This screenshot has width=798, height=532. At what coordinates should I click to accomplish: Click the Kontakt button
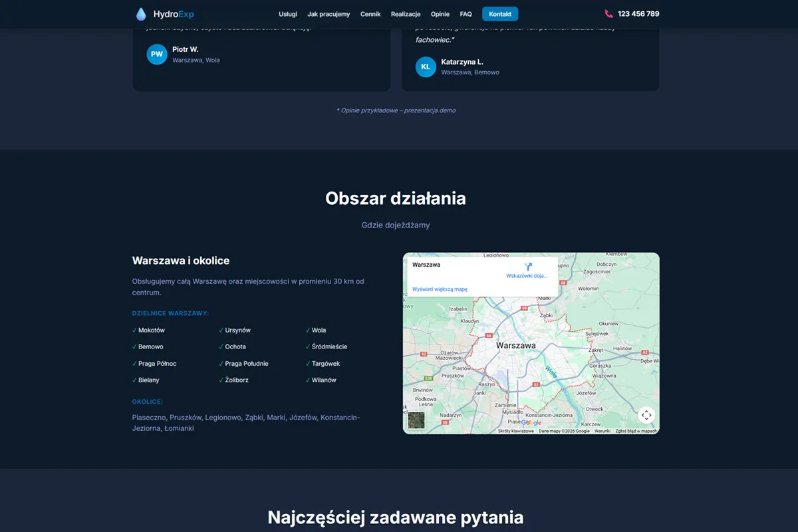coord(500,14)
